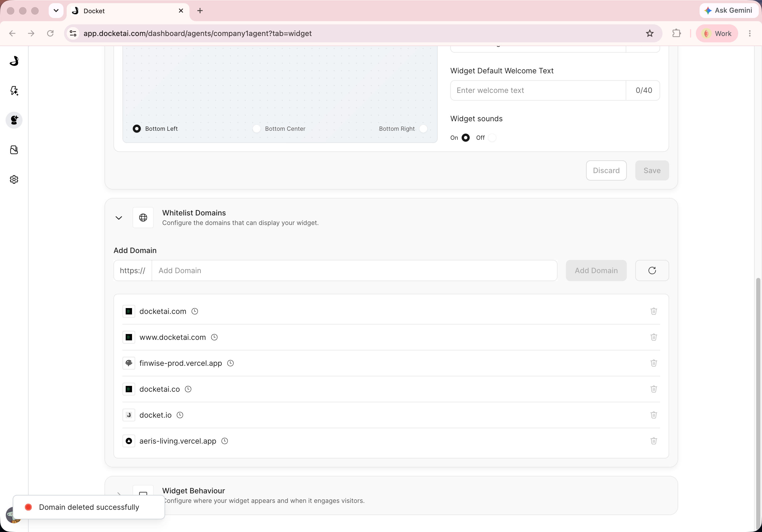Screen dimensions: 762x532
Task: Switch to the Docket browser tab
Action: tap(128, 11)
